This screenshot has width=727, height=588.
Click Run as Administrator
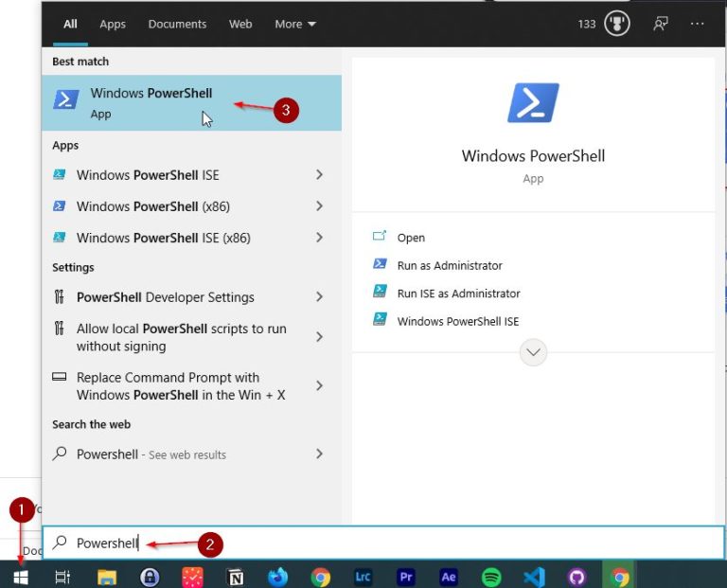(450, 266)
